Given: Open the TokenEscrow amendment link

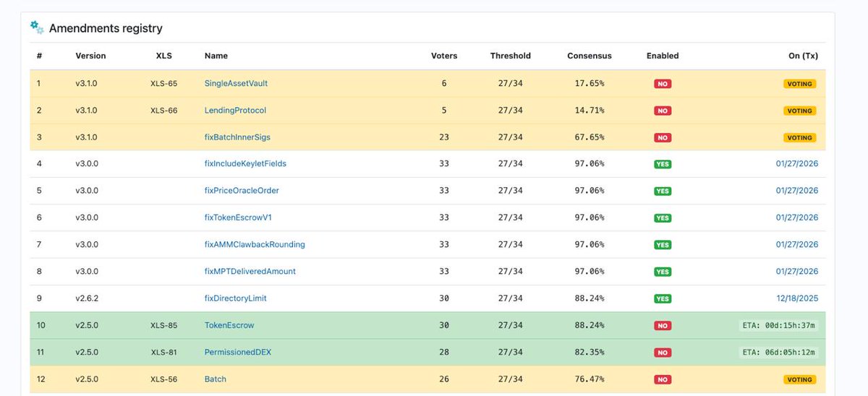Looking at the screenshot, I should click(229, 325).
